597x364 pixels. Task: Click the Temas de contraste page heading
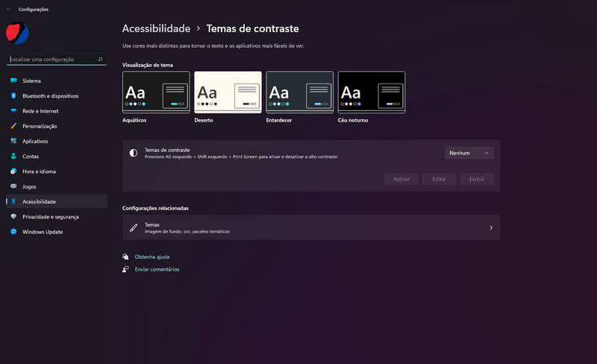(252, 28)
